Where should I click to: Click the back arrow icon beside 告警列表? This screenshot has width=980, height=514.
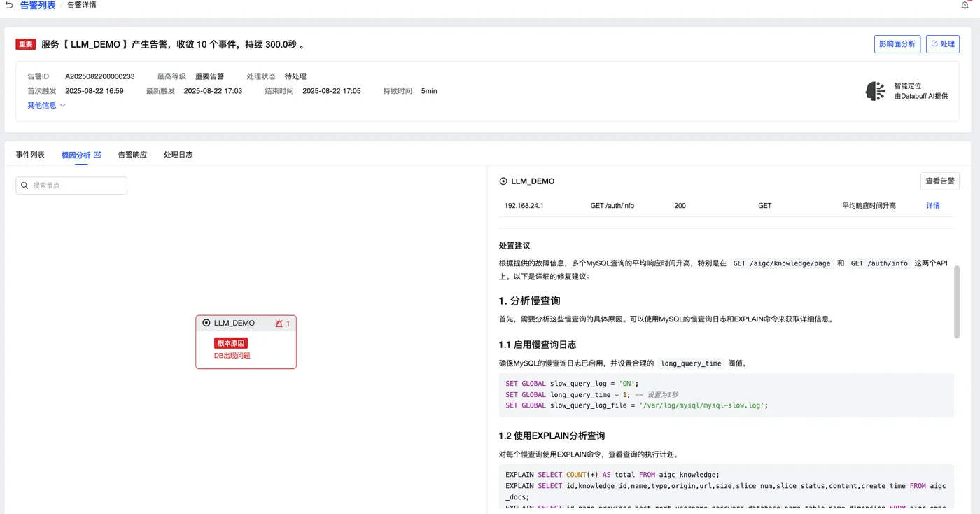(x=9, y=5)
